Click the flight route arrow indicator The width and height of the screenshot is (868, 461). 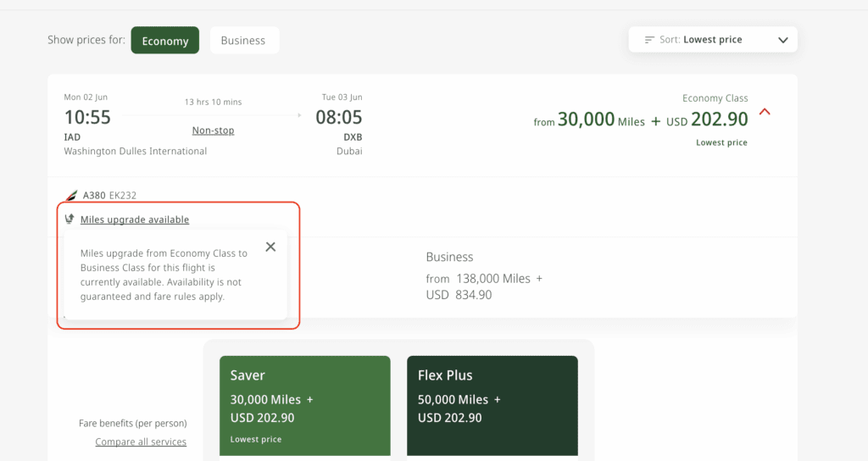click(299, 115)
